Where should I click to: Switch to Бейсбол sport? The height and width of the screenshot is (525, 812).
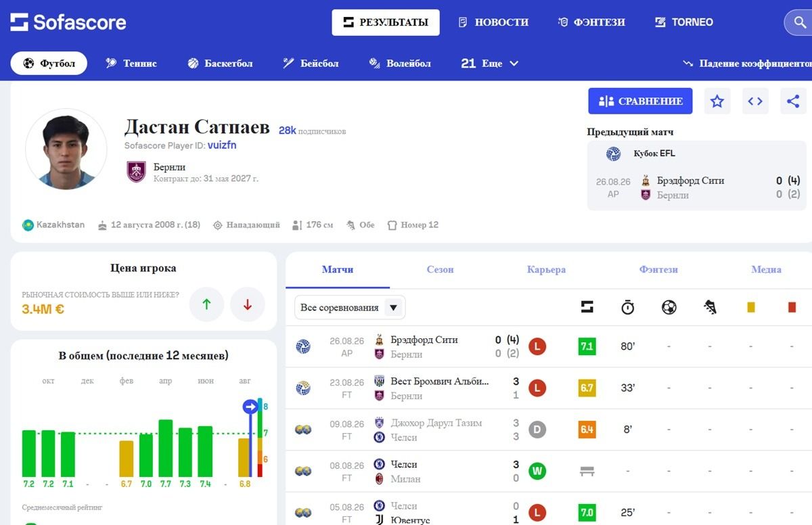tap(311, 64)
